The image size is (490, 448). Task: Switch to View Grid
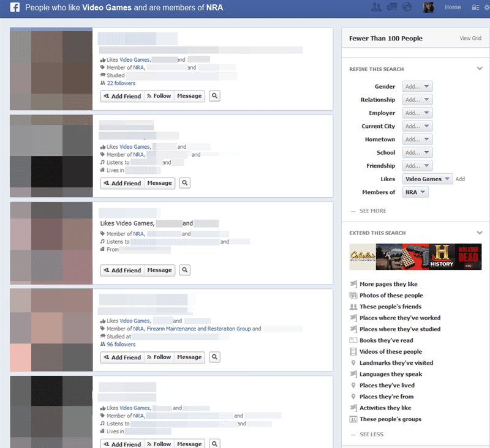470,38
